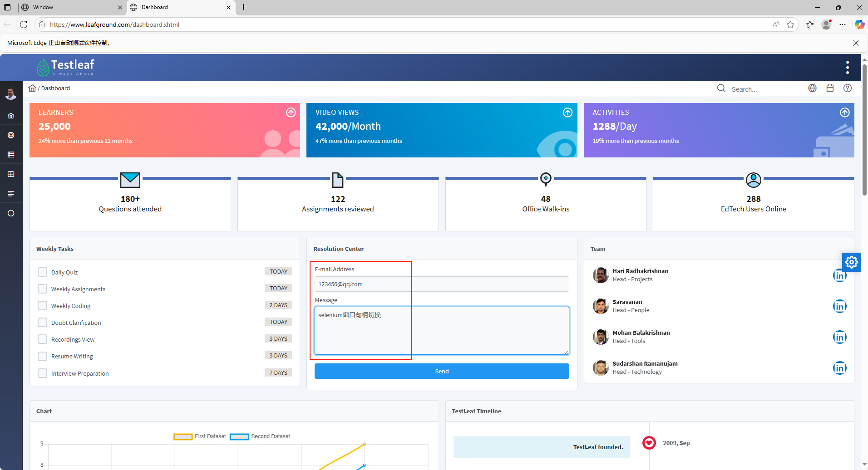Click the 2 DAYS badge for Weekly Coding
This screenshot has height=470, width=868.
click(278, 305)
